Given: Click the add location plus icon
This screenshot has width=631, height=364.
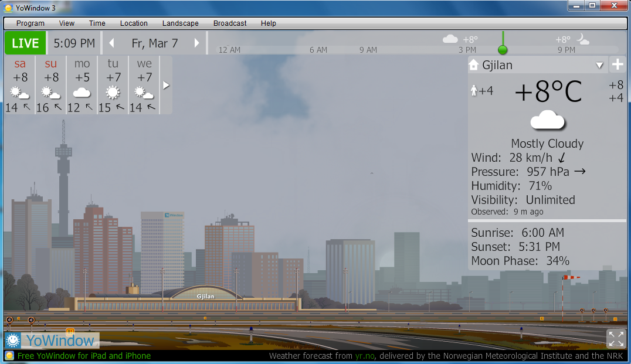Looking at the screenshot, I should (618, 64).
